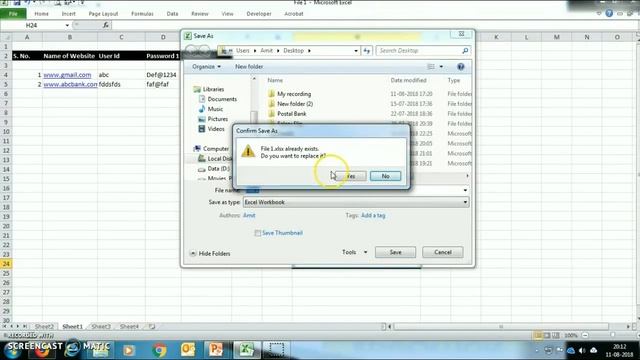This screenshot has height=360, width=640.
Task: Switch to the Insert ribbon tab
Action: [69, 14]
